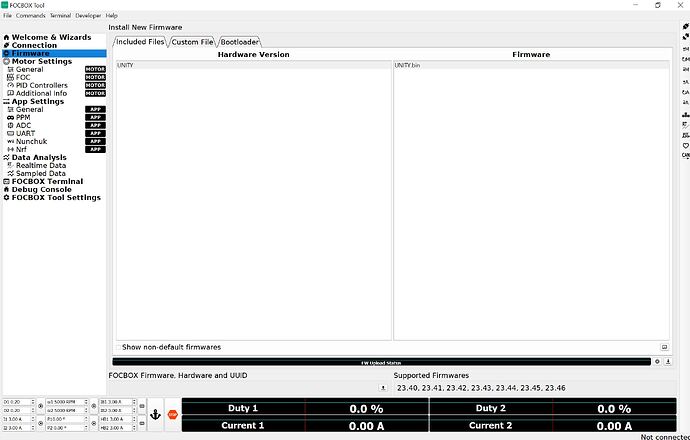The width and height of the screenshot is (690, 440).
Task: Switch to the Custom File tab
Action: tap(192, 42)
